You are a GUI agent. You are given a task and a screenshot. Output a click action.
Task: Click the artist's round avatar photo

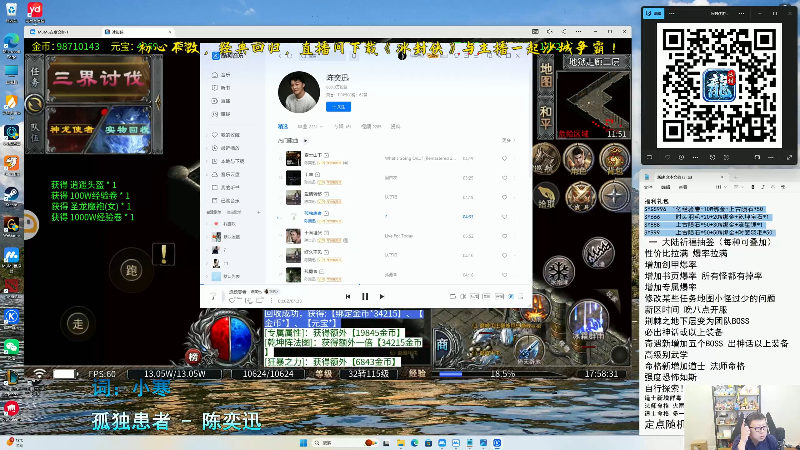pyautogui.click(x=299, y=92)
